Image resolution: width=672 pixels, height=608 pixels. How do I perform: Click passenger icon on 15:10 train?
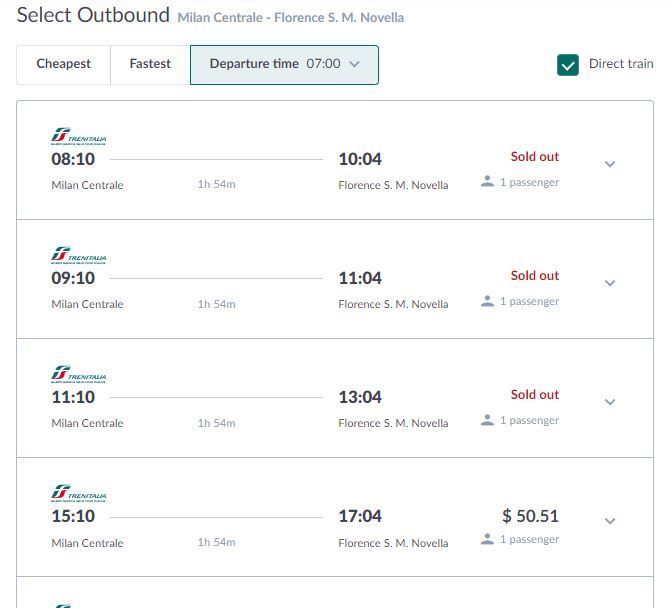click(x=487, y=539)
